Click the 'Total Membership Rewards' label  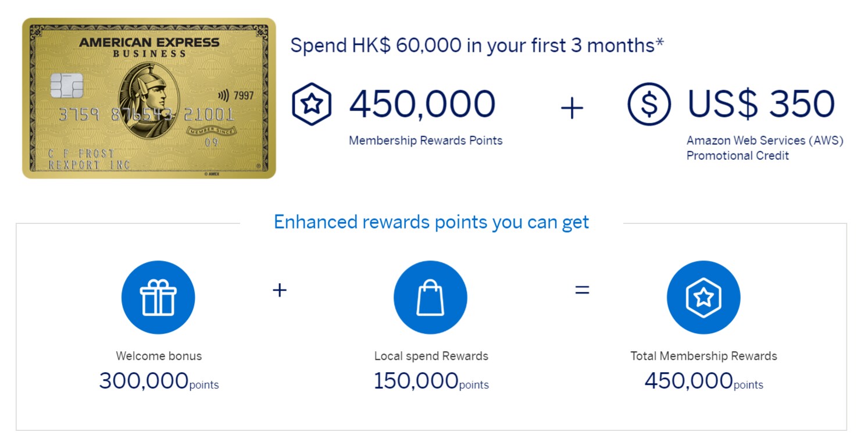tap(703, 356)
